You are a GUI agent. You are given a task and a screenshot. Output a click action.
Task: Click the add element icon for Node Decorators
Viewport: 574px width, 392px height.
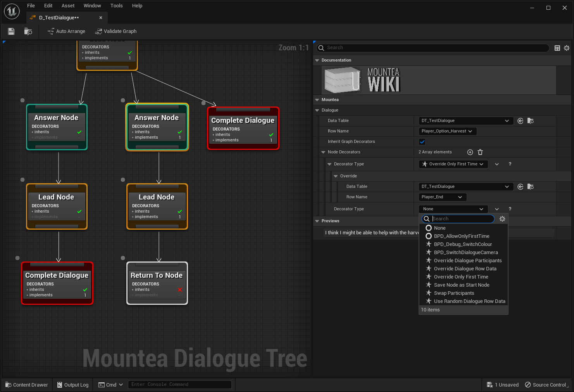[x=470, y=152]
